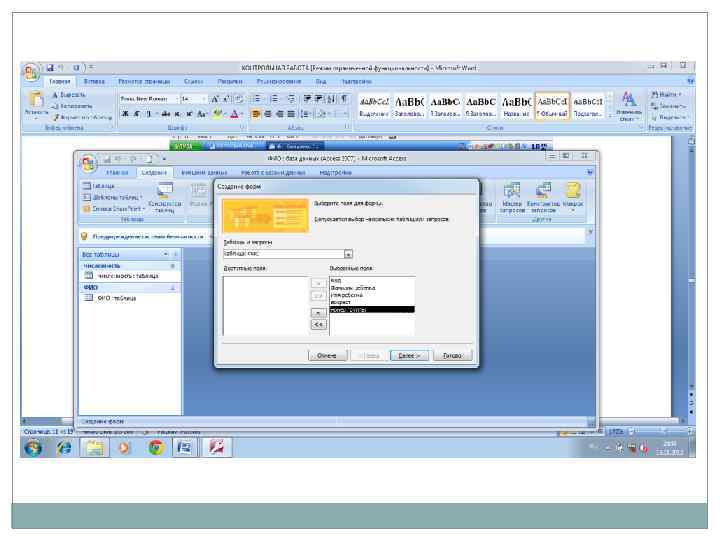720x540 pixels.
Task: Click the text highlight color icon
Action: pos(218,114)
